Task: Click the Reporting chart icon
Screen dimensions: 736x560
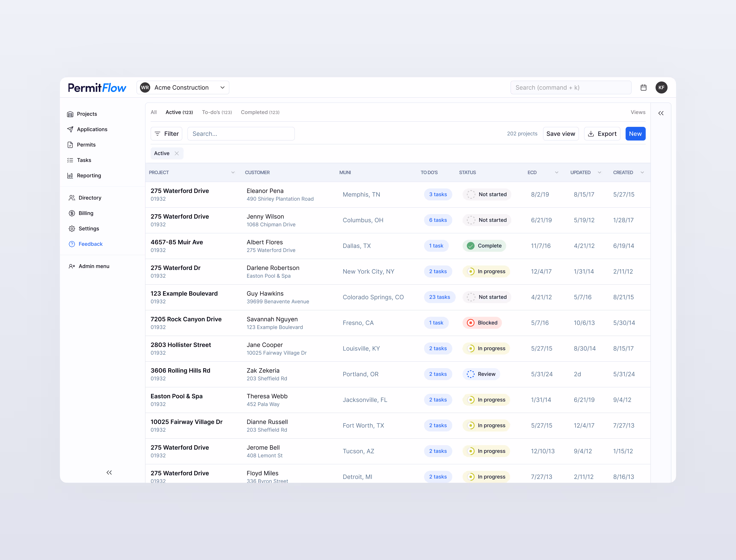Action: click(70, 175)
